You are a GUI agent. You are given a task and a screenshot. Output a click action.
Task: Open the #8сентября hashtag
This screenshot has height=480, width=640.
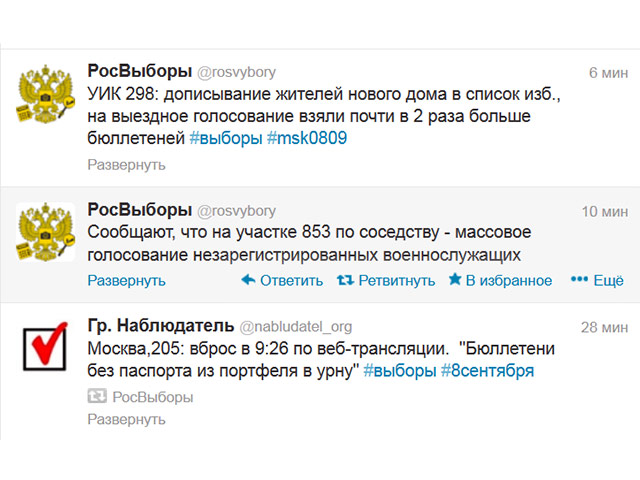pyautogui.click(x=487, y=371)
